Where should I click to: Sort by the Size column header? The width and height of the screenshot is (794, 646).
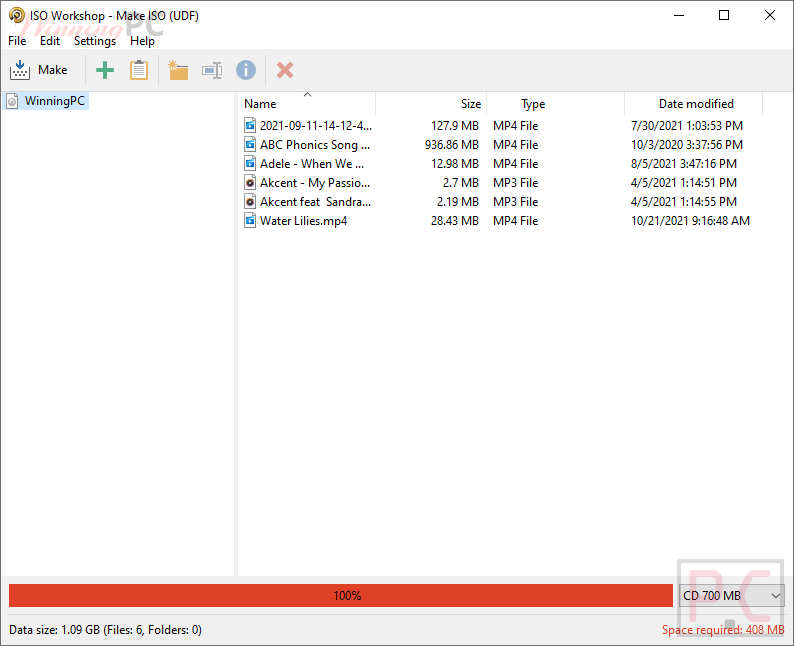[x=431, y=104]
